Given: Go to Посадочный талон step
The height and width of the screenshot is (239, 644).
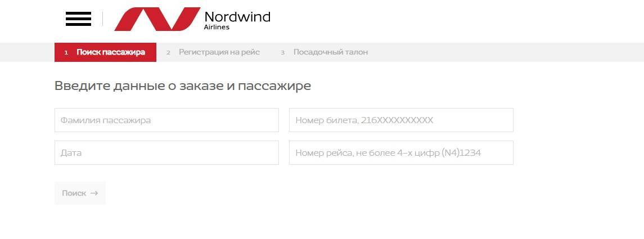Looking at the screenshot, I should [x=325, y=52].
